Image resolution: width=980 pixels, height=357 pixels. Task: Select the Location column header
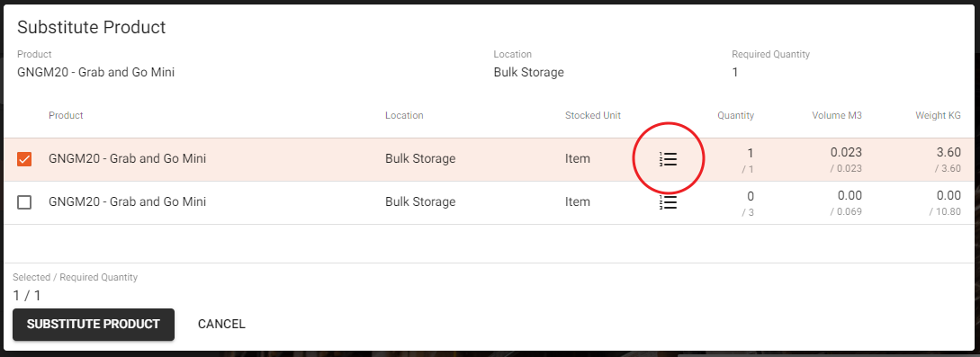(x=404, y=115)
